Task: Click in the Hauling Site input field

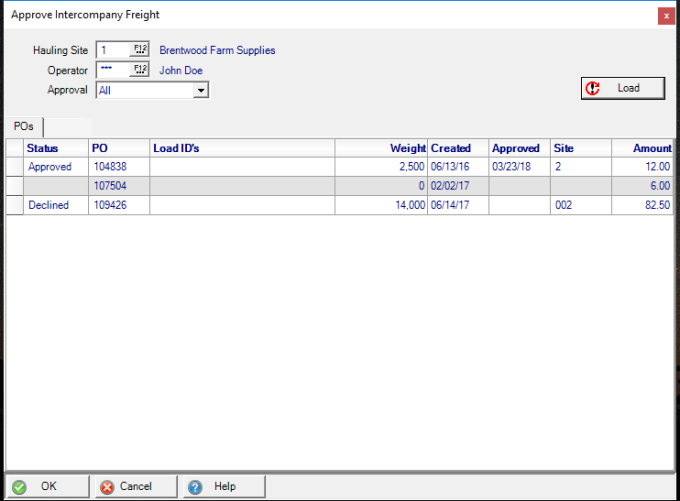Action: click(x=113, y=50)
